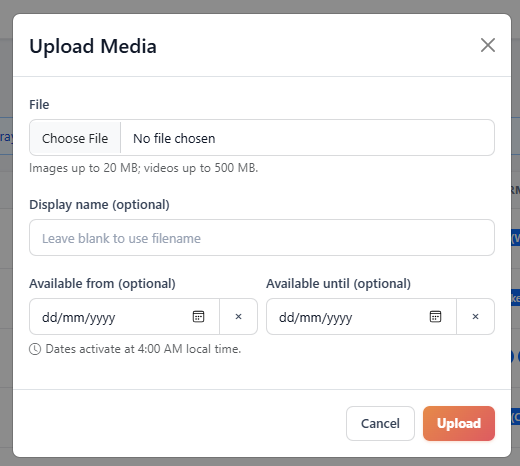The image size is (520, 466).
Task: Click the 'Available from (optional)' label
Action: tap(102, 284)
